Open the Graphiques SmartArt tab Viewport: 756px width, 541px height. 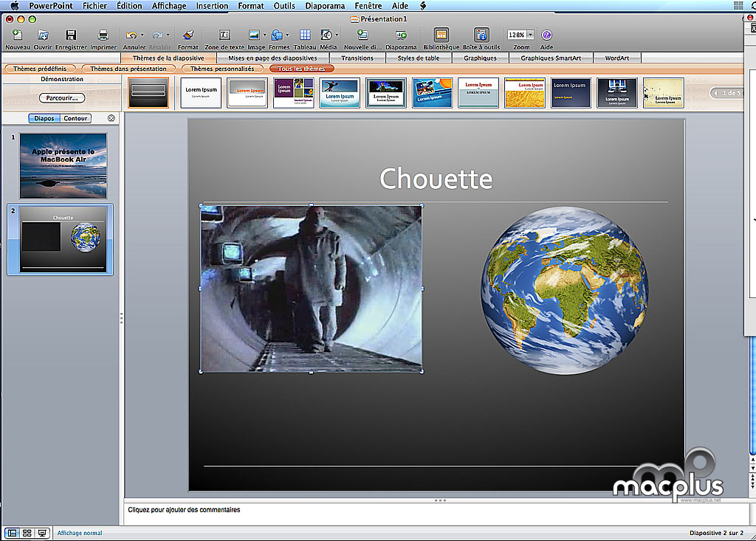pos(551,58)
